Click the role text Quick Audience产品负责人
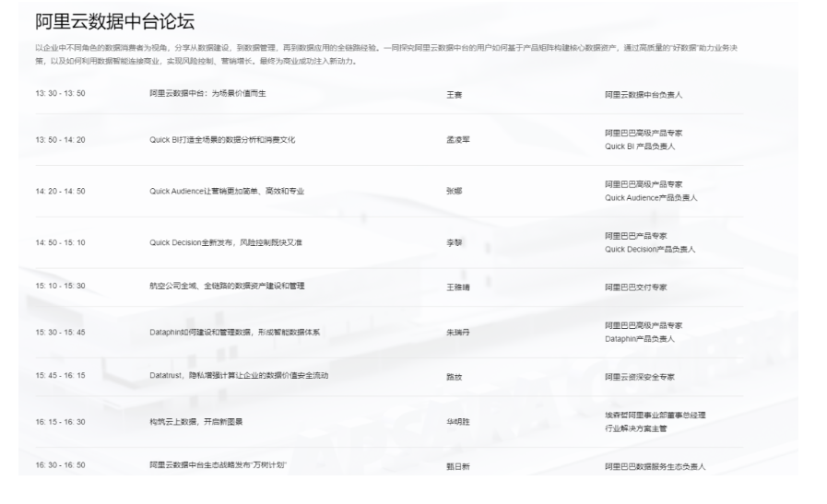This screenshot has width=827, height=504. pyautogui.click(x=651, y=198)
